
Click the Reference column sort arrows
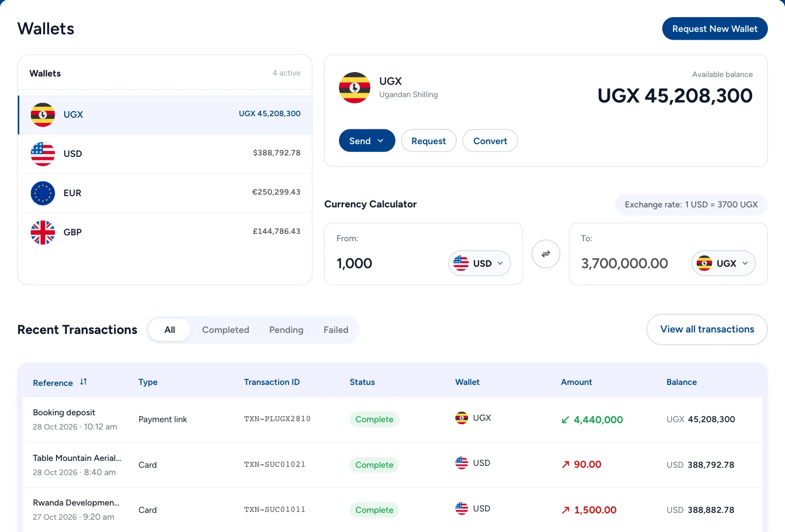click(x=83, y=382)
